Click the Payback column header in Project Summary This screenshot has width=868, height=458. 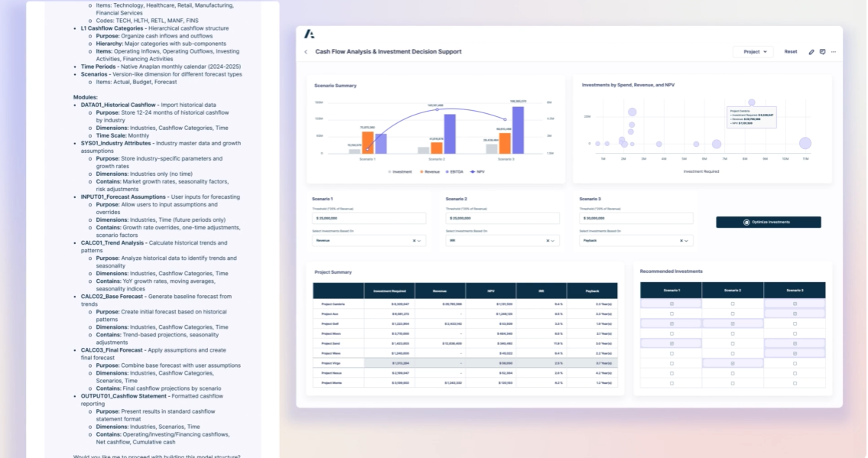pyautogui.click(x=592, y=291)
